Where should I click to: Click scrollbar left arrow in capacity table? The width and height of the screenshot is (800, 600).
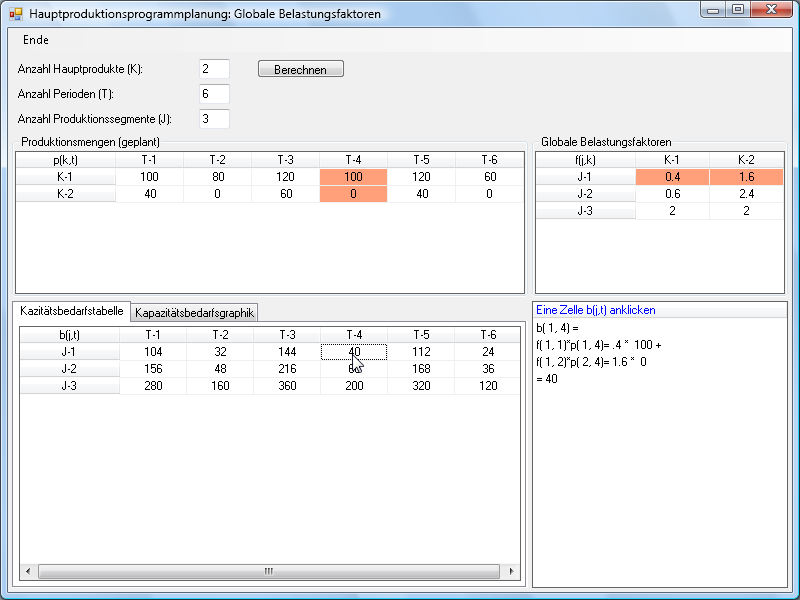[x=28, y=572]
